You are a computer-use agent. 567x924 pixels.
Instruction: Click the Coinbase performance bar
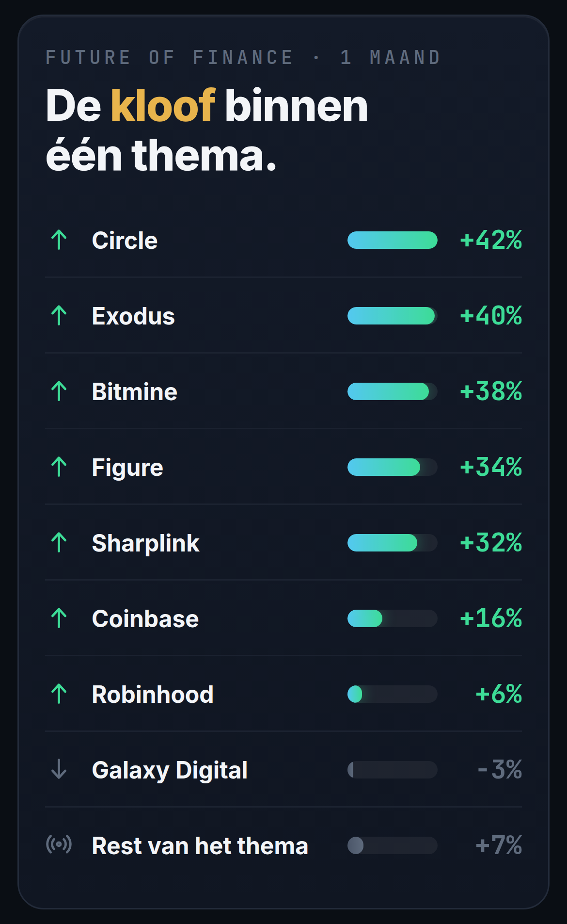[x=393, y=618]
